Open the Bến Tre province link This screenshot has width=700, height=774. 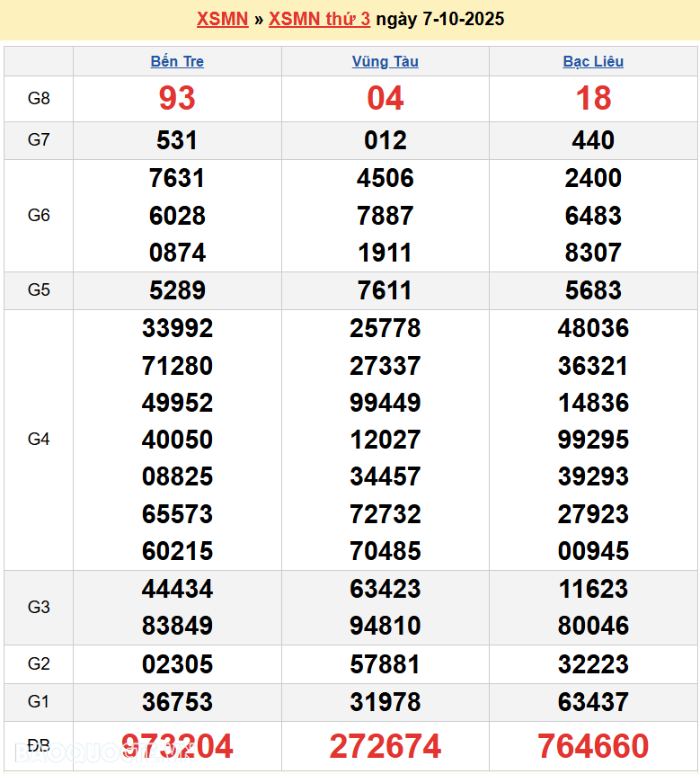click(177, 61)
